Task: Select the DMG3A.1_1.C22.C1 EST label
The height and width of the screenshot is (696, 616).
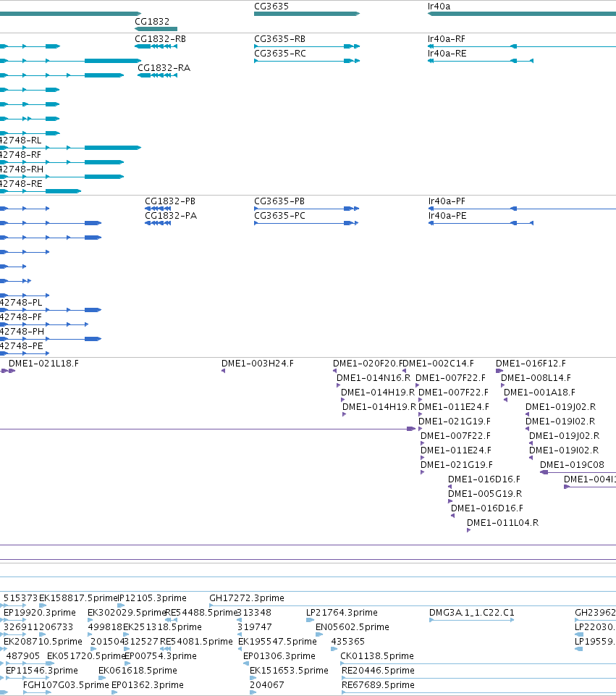Action: (472, 613)
